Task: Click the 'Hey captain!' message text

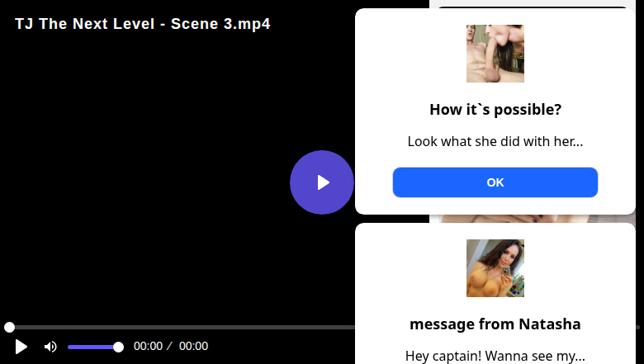Action: pos(495,356)
